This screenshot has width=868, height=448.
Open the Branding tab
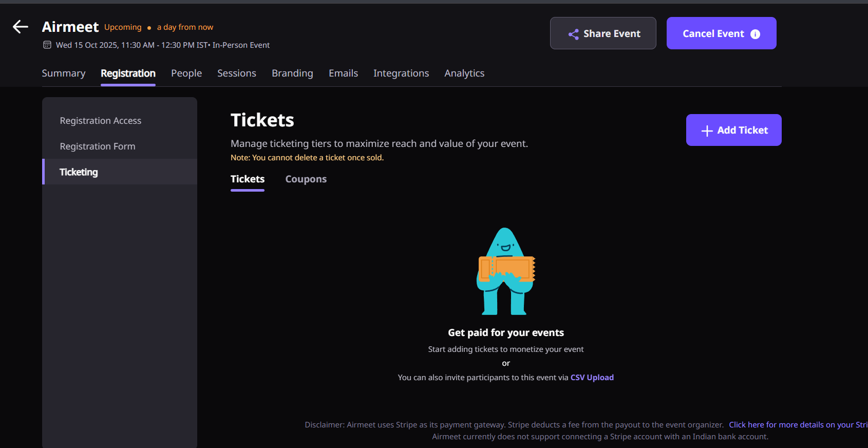click(x=292, y=73)
